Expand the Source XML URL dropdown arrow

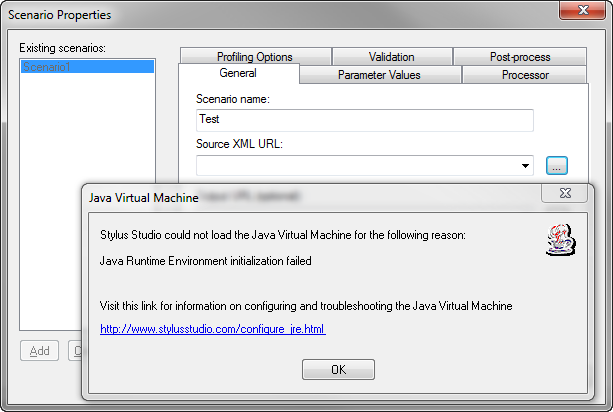526,166
